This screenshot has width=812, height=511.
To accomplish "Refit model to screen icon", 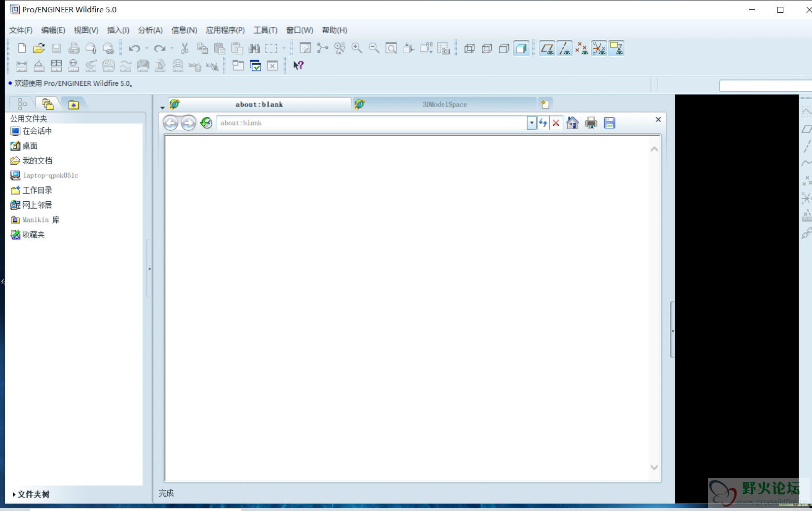I will point(391,48).
